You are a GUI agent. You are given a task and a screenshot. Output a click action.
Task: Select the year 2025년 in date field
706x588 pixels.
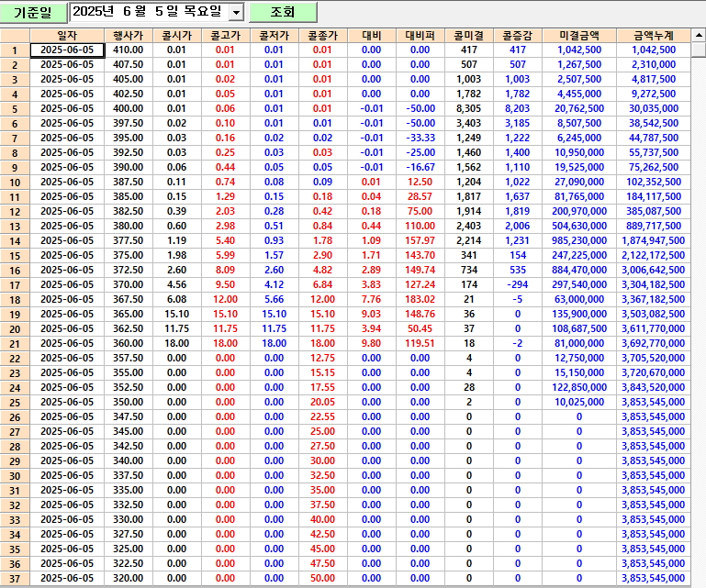pos(93,12)
